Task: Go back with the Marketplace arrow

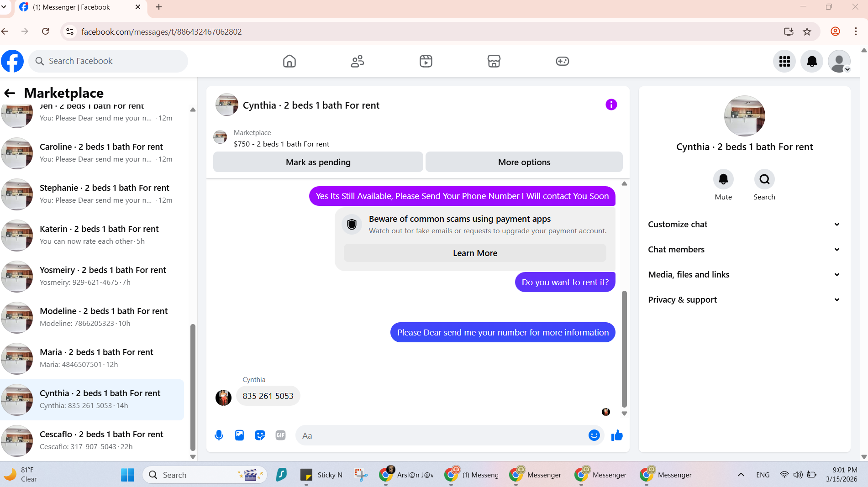Action: [10, 93]
